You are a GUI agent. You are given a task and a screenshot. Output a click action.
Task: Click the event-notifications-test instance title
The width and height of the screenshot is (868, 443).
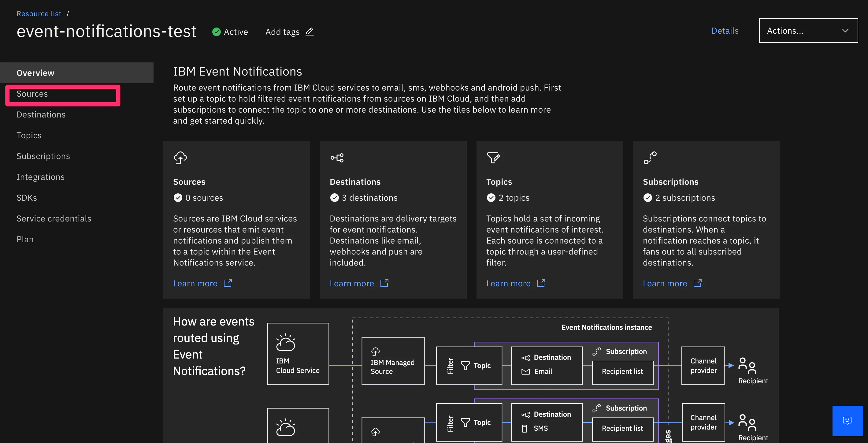coord(106,31)
